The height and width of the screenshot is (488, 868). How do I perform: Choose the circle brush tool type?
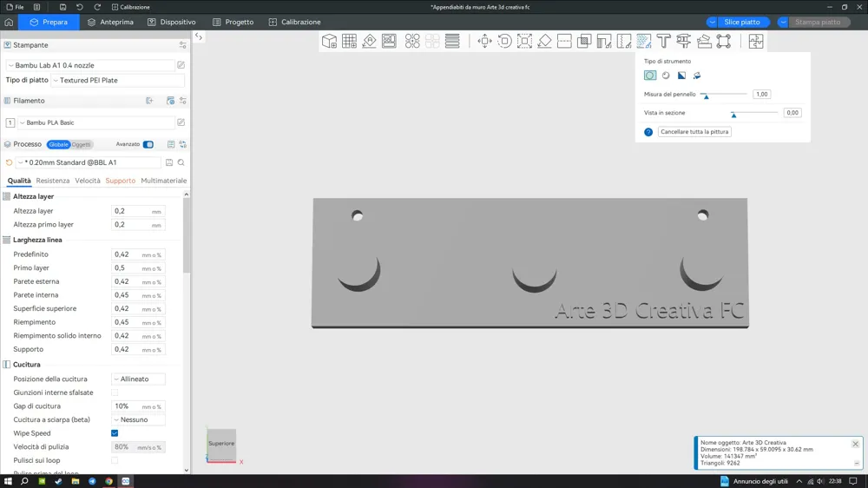[650, 76]
